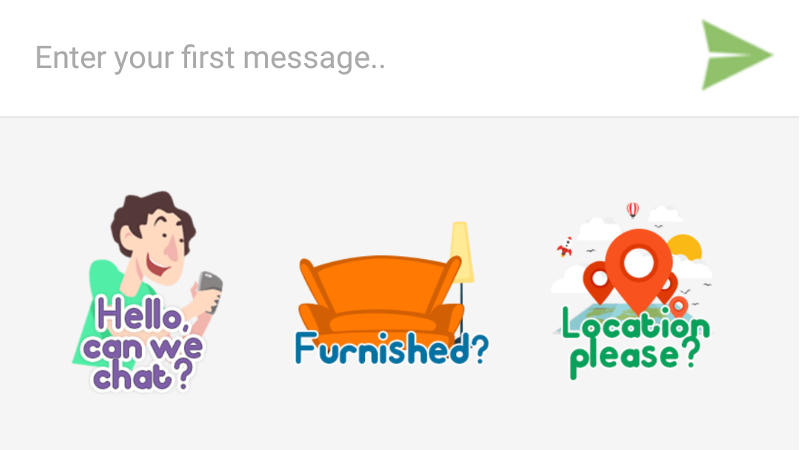Click the striped hot air balloon
The width and height of the screenshot is (800, 450).
pos(633,210)
